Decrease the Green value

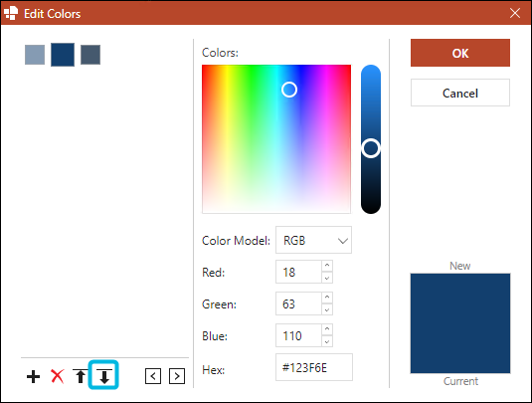[327, 309]
